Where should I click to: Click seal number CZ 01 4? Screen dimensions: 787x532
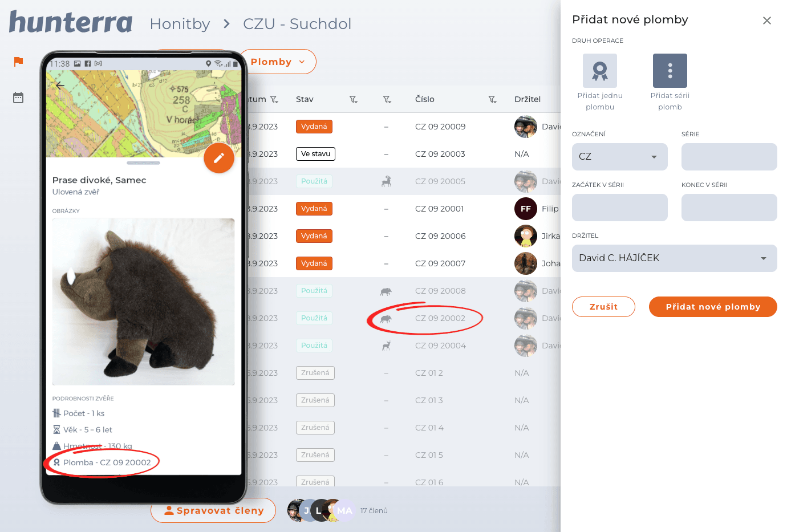[x=429, y=428]
